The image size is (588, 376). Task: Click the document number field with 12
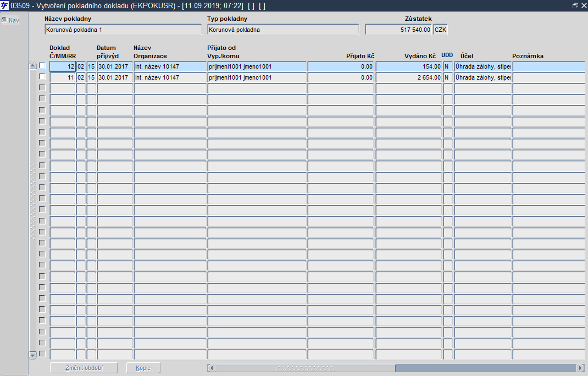(x=63, y=66)
